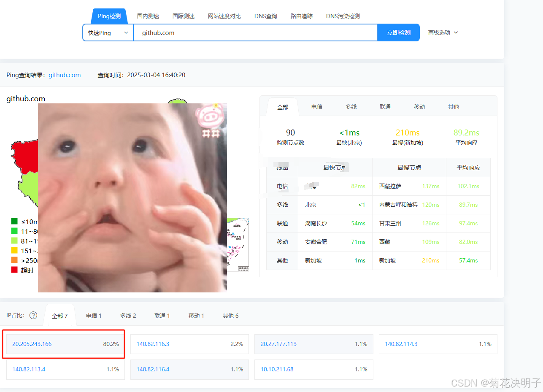Click the dark green ≤10ms legend swatch
Screen dimensions: 543x392
point(14,221)
